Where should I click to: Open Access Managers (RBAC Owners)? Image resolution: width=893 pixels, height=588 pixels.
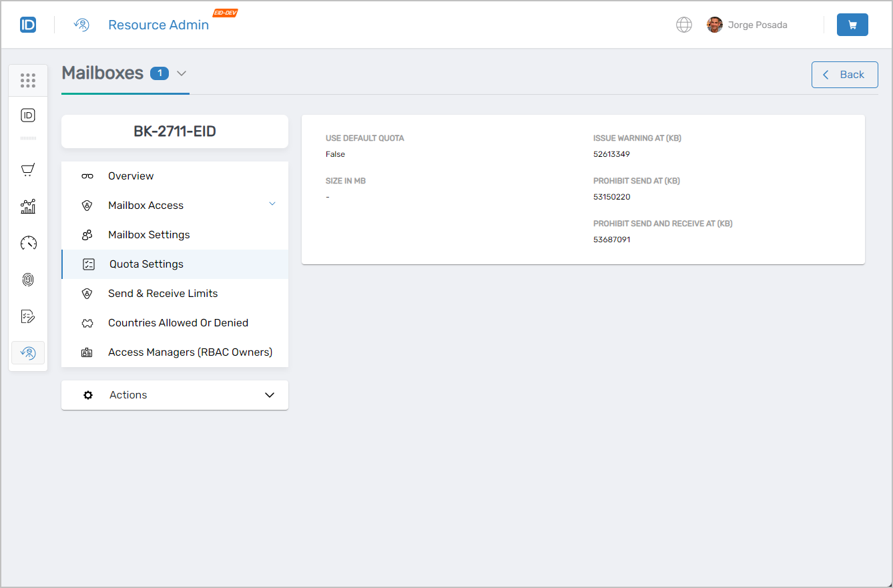pos(190,352)
